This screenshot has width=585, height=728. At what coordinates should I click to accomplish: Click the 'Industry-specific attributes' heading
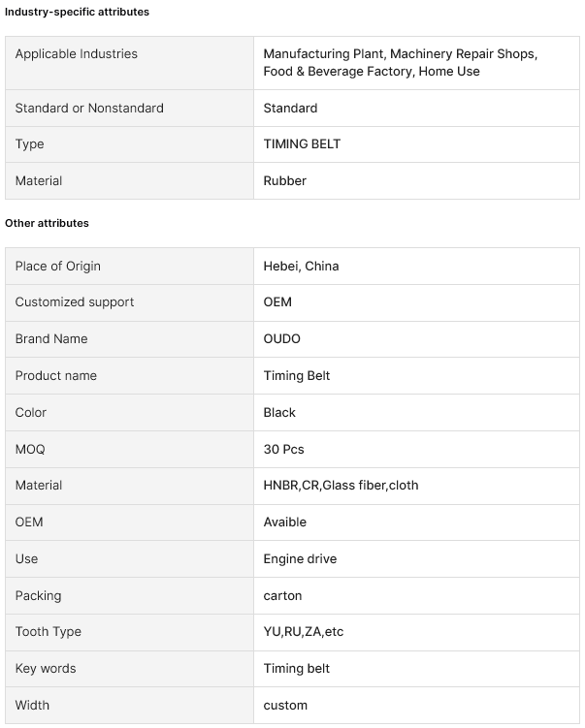pos(78,12)
